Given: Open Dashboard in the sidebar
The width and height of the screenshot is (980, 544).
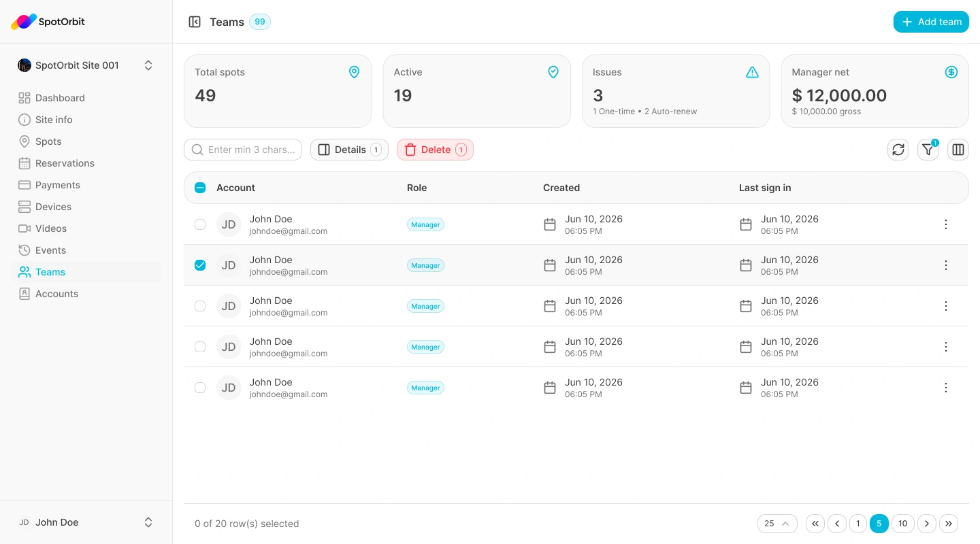Looking at the screenshot, I should (86, 98).
